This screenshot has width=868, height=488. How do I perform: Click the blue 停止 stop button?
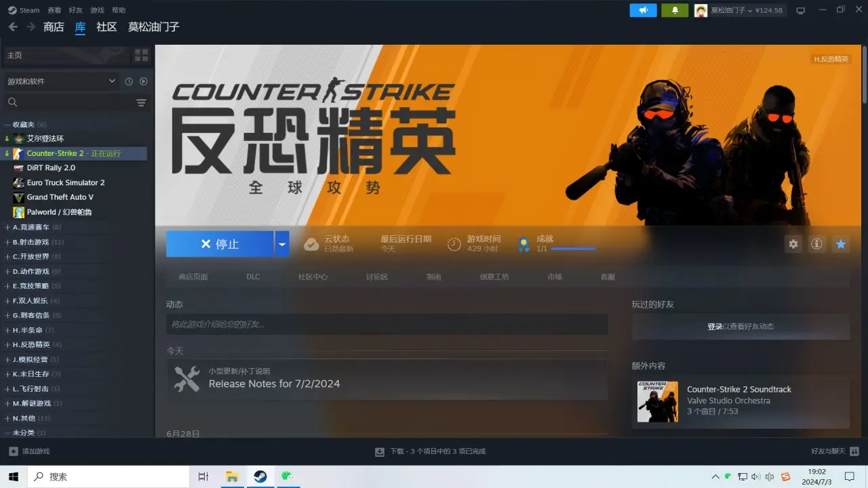[x=220, y=244]
